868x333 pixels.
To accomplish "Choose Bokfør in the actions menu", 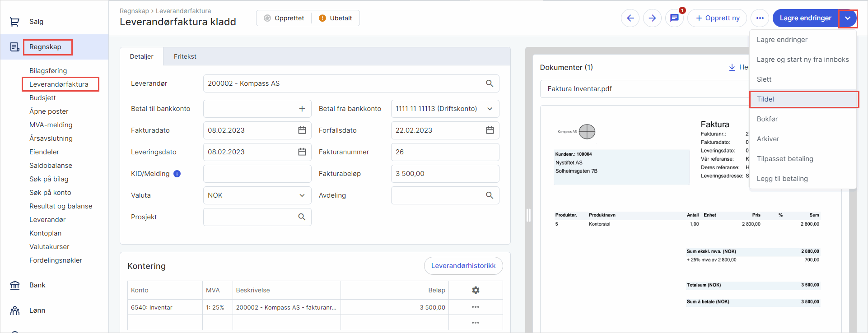I will click(x=767, y=119).
